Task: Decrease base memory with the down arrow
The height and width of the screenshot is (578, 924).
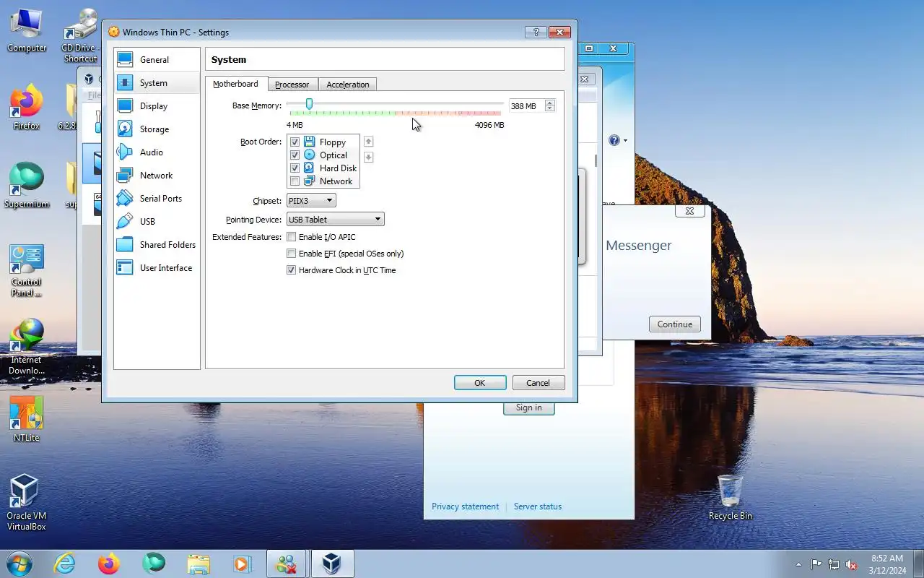Action: [x=550, y=109]
